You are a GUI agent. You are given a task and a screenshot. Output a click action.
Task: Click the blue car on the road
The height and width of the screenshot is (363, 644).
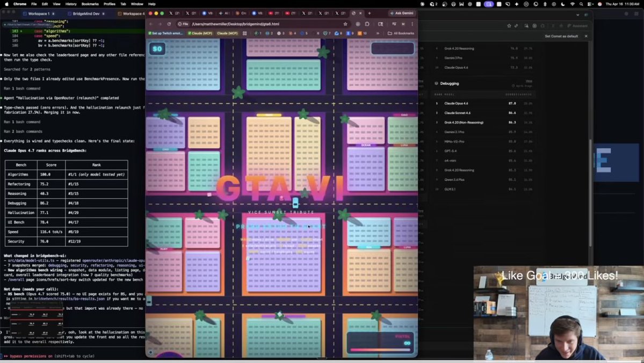coord(295,203)
